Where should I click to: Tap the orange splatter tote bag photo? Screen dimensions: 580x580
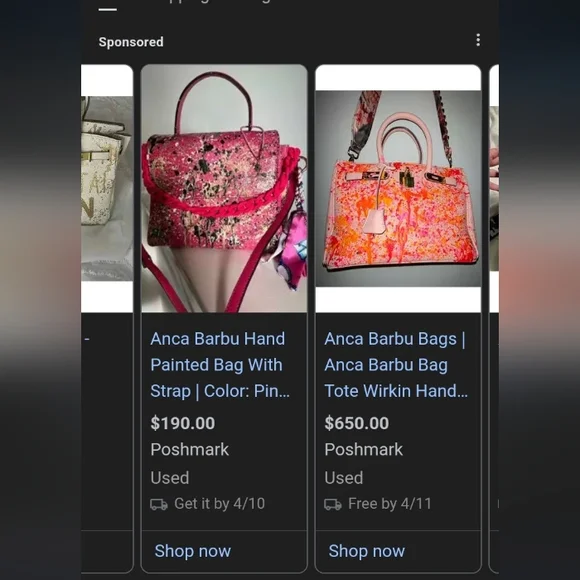[x=398, y=189]
